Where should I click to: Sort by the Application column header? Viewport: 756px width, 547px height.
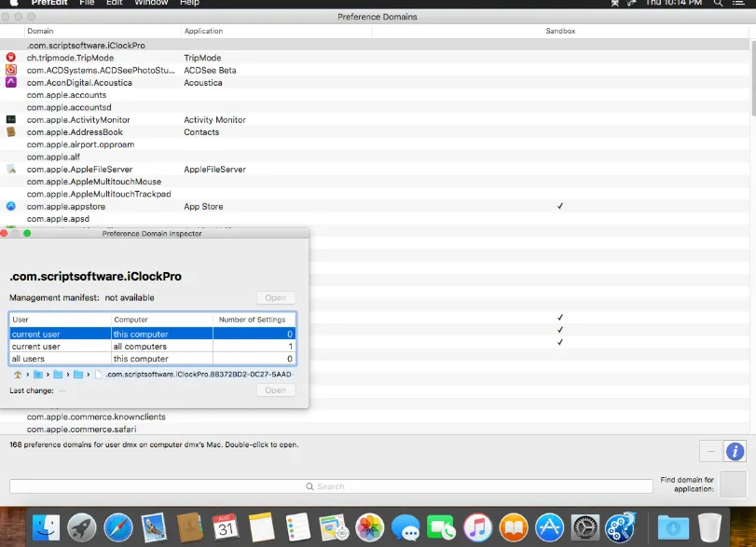pos(276,31)
